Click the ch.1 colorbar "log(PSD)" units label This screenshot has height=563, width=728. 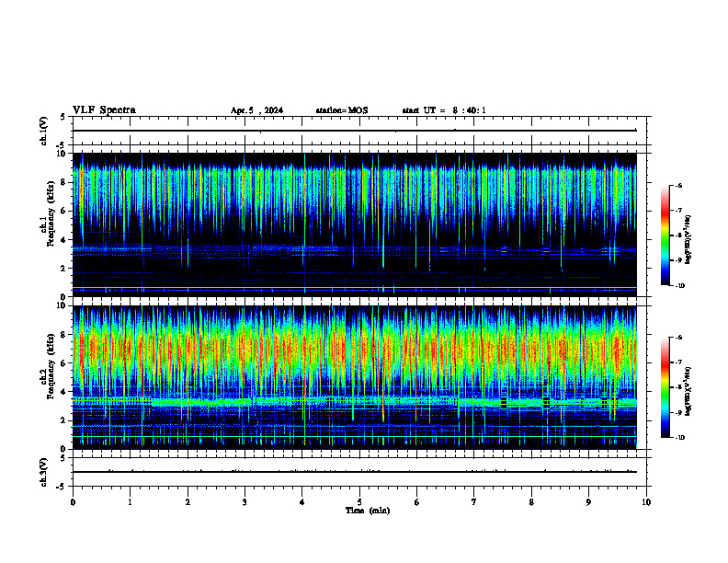click(x=688, y=240)
